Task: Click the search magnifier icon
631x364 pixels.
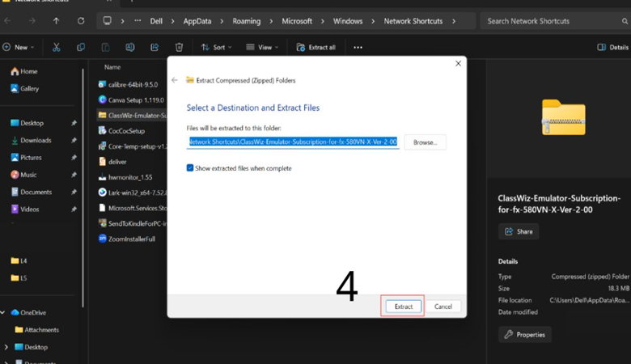Action: [x=625, y=21]
